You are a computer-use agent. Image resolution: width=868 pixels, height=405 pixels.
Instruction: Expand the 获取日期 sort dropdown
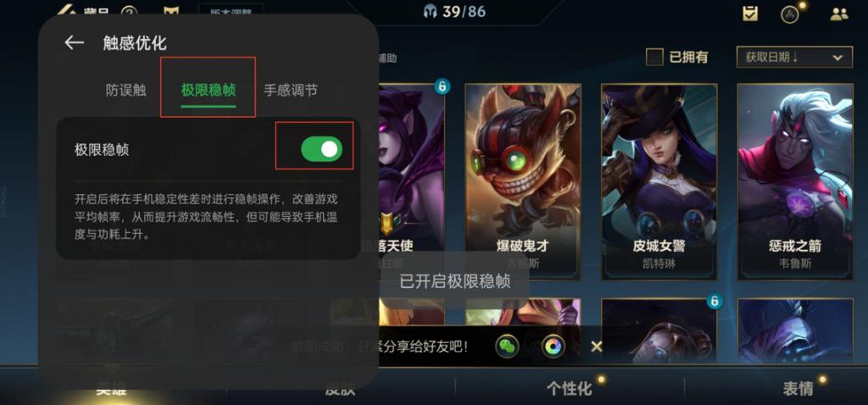click(x=794, y=57)
